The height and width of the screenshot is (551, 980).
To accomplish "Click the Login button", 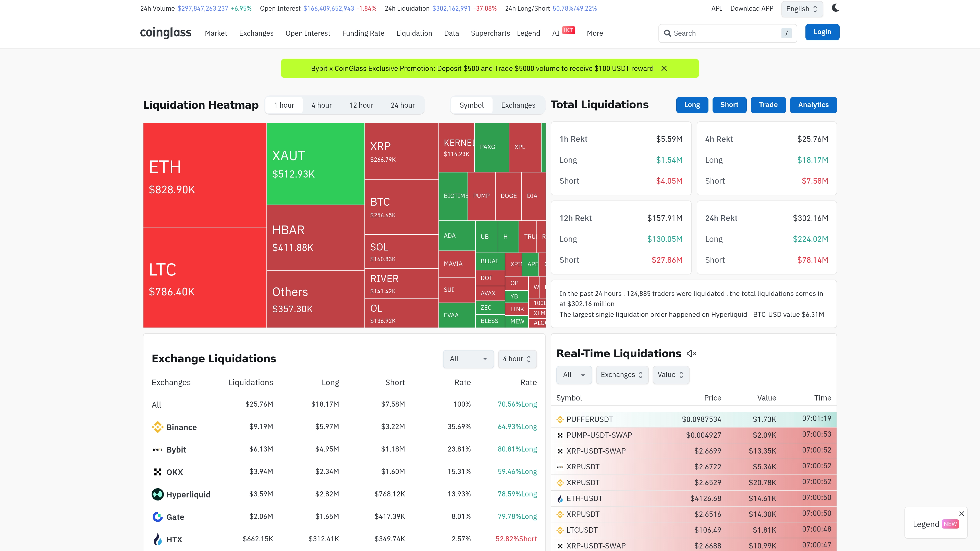I will 822,32.
